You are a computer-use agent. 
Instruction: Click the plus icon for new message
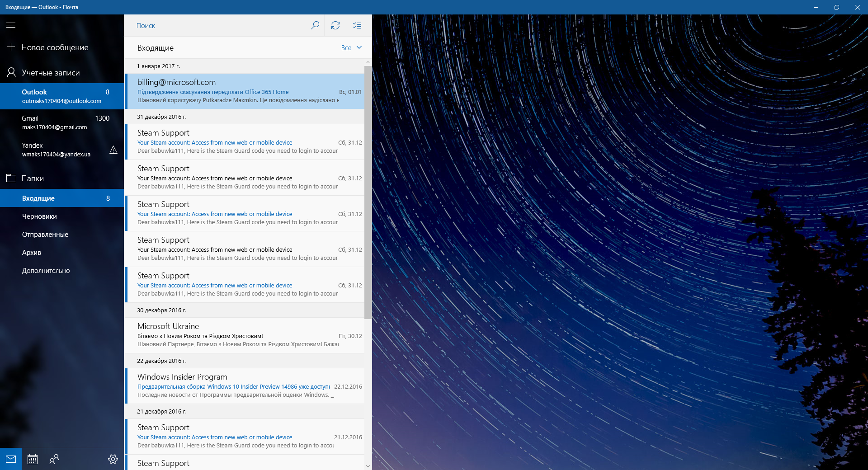coord(11,47)
